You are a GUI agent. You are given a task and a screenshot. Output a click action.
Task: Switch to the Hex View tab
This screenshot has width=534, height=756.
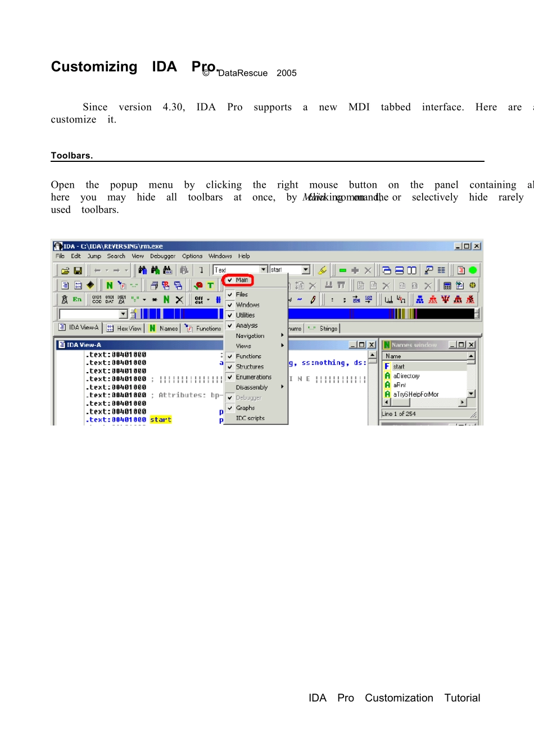[x=125, y=328]
